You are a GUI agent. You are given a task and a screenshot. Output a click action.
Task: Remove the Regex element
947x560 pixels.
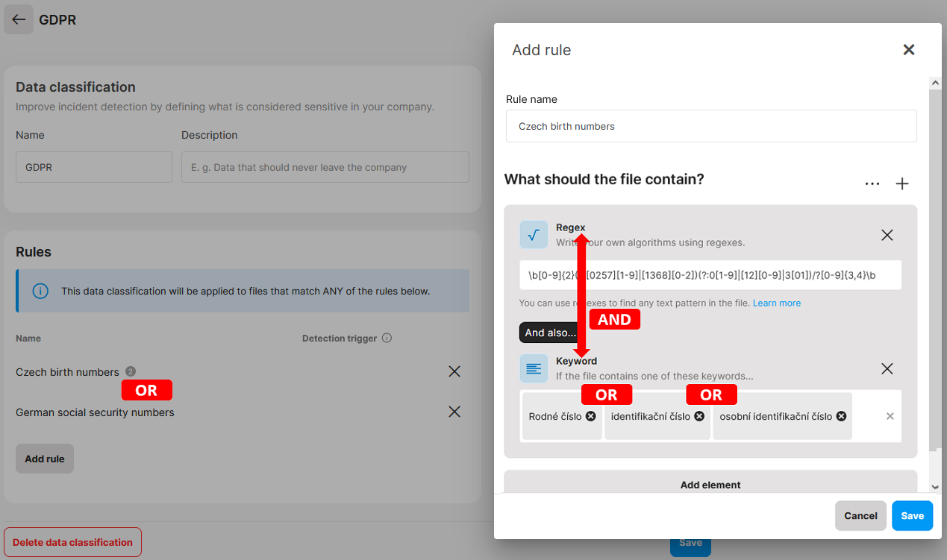pyautogui.click(x=887, y=235)
